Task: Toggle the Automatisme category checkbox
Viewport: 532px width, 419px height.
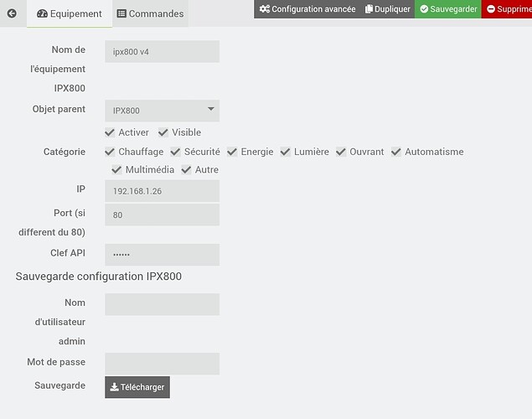Action: pyautogui.click(x=396, y=152)
